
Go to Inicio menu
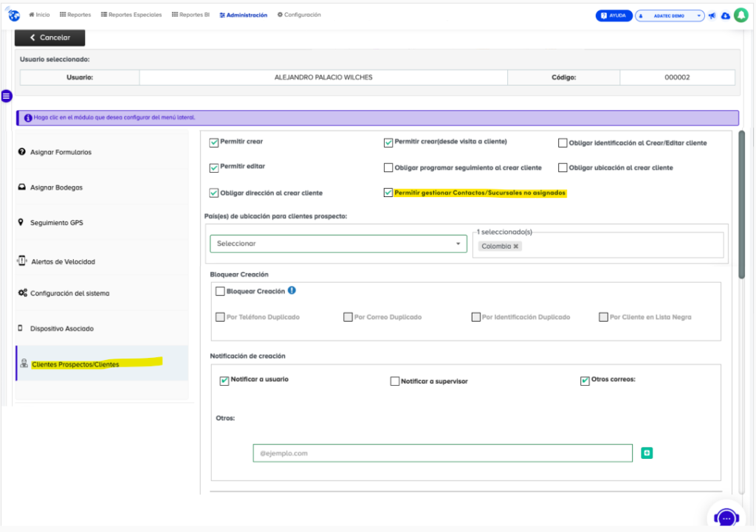pyautogui.click(x=40, y=15)
